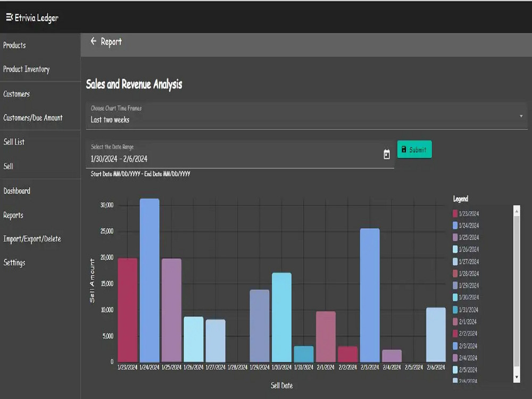Image resolution: width=532 pixels, height=399 pixels.
Task: Click the 2/5/2024 x-axis label
Action: point(414,367)
